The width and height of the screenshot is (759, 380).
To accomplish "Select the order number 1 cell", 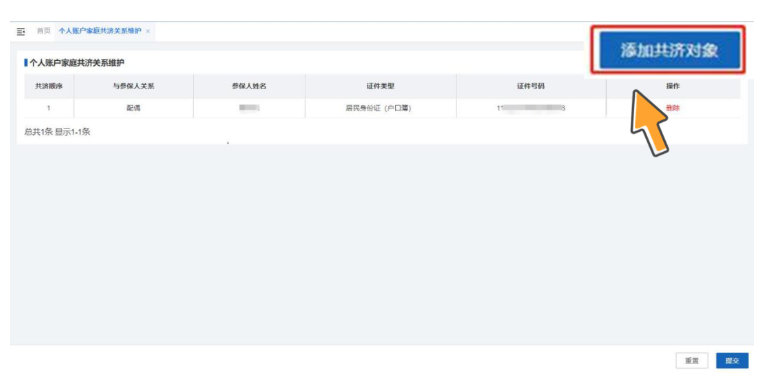I will (49, 108).
